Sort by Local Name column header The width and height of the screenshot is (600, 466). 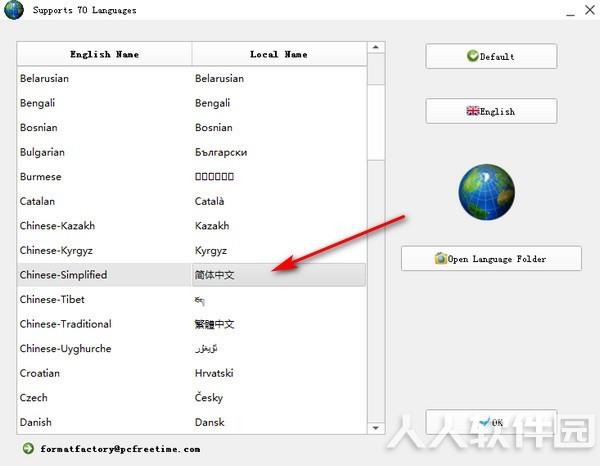279,54
